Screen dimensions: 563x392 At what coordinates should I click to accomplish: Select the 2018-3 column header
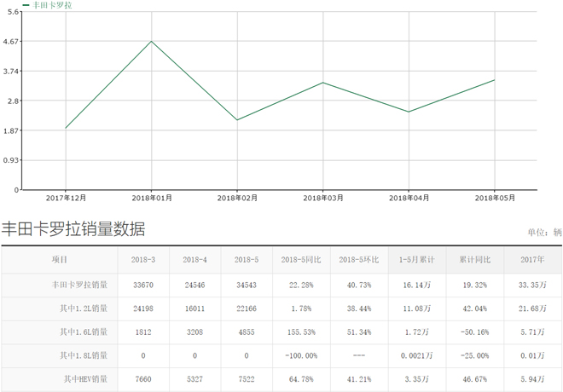(x=143, y=260)
